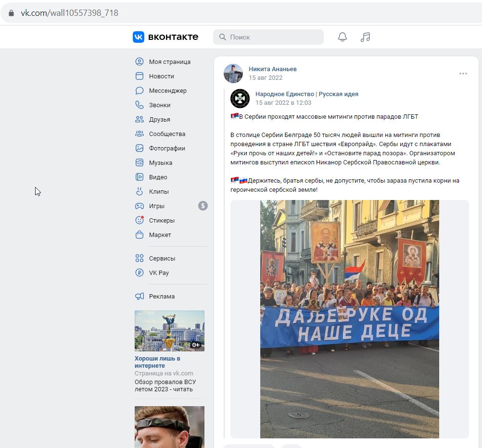This screenshot has height=448, width=482.
Task: Click the Видео play icon
Action: [x=140, y=177]
